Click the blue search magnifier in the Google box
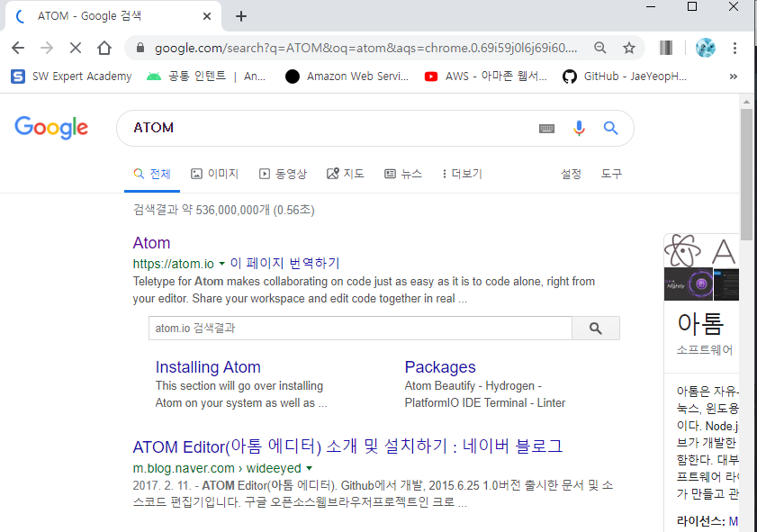This screenshot has height=532, width=757. click(x=610, y=128)
